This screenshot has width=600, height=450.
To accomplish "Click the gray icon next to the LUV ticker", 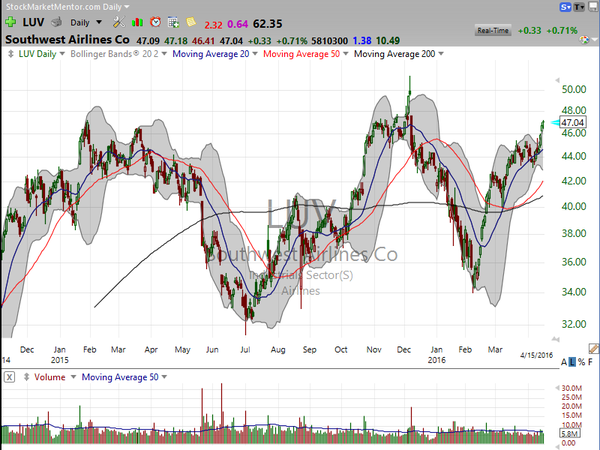I will 57,22.
